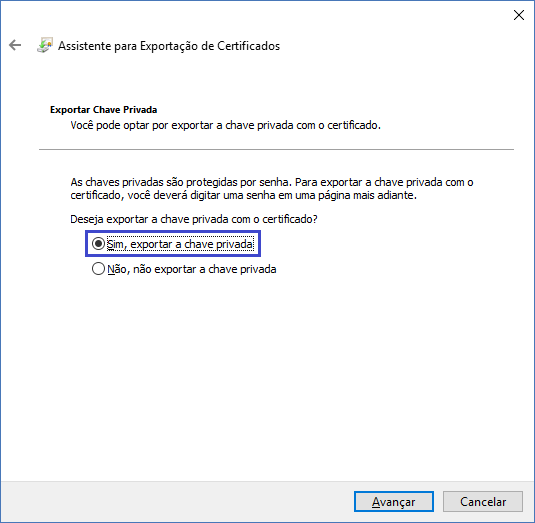535x523 pixels.
Task: Click the 'Não, não exportar a chave privada' label
Action: [192, 269]
